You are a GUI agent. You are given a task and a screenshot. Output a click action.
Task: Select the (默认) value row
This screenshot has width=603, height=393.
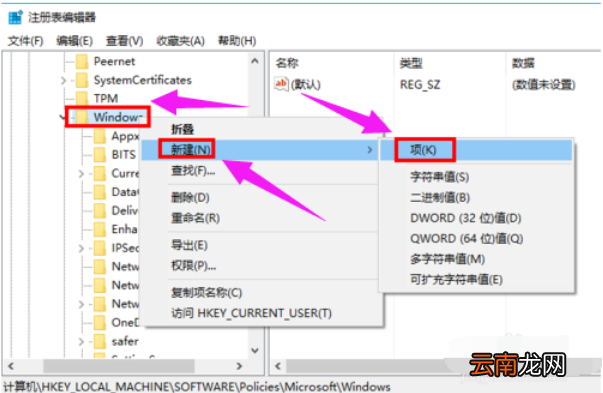click(305, 84)
